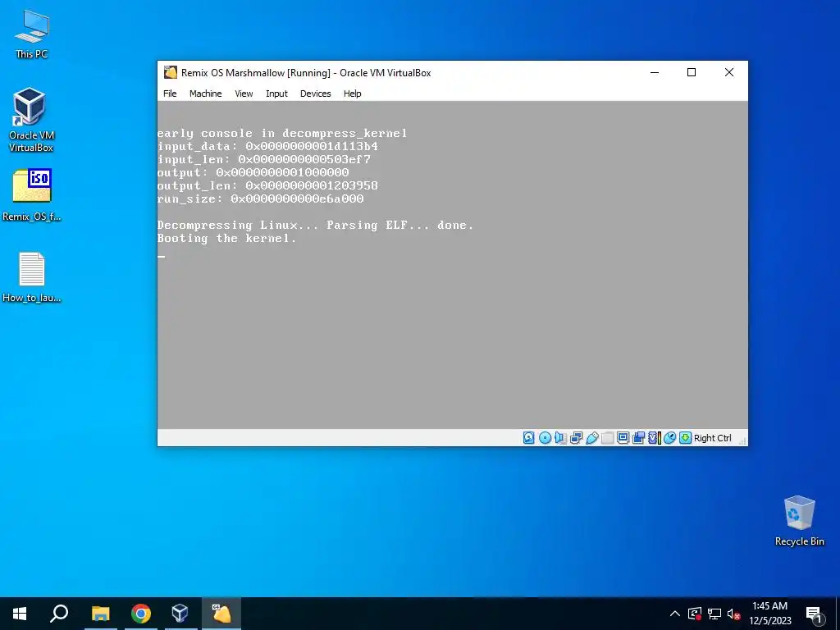Click the VirtualBox window title text

[x=306, y=73]
